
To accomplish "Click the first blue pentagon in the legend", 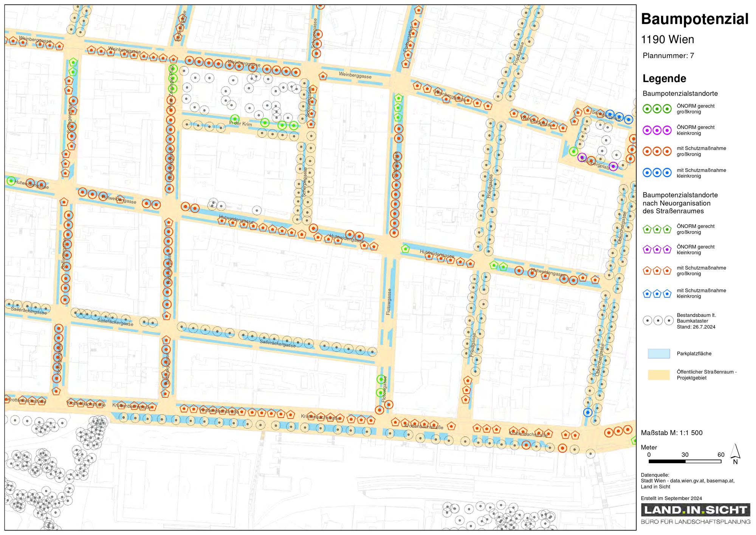I will (x=647, y=293).
